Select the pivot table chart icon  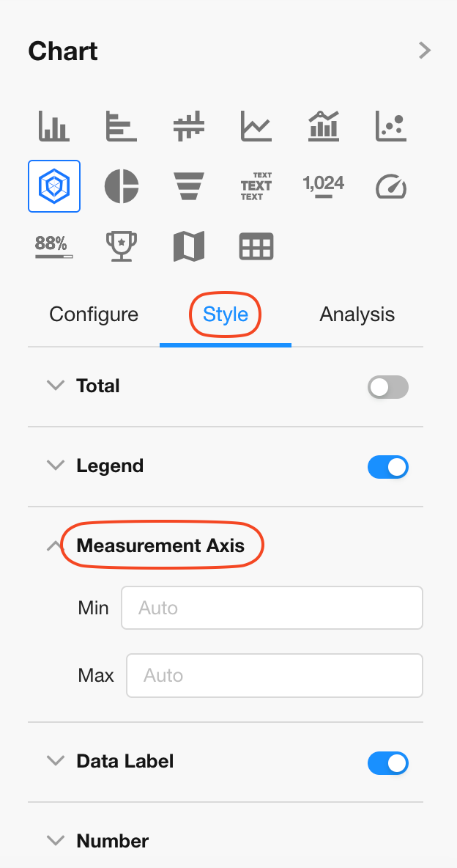(x=256, y=246)
